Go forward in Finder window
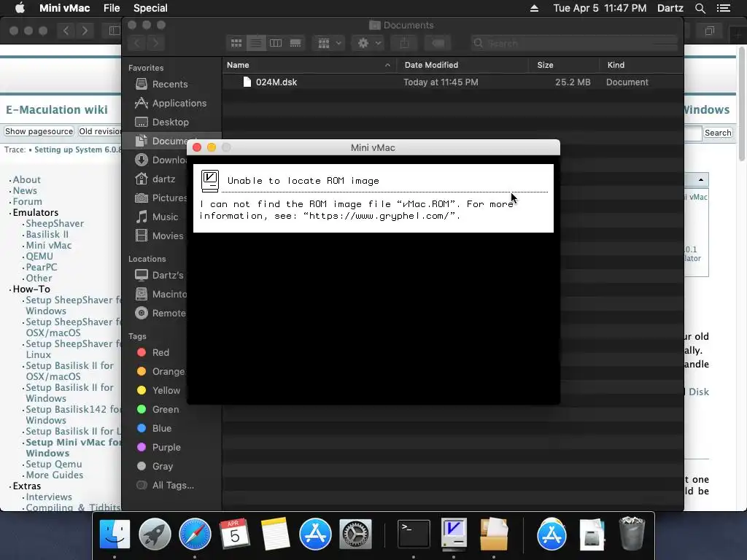The width and height of the screenshot is (747, 560). [155, 43]
